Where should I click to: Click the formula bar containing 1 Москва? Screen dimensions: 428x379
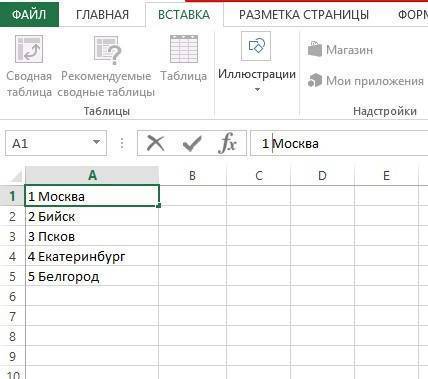point(339,143)
